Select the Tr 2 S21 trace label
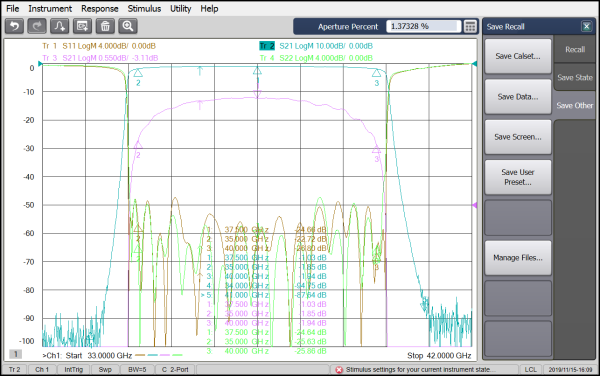600x376 pixels. (316, 46)
